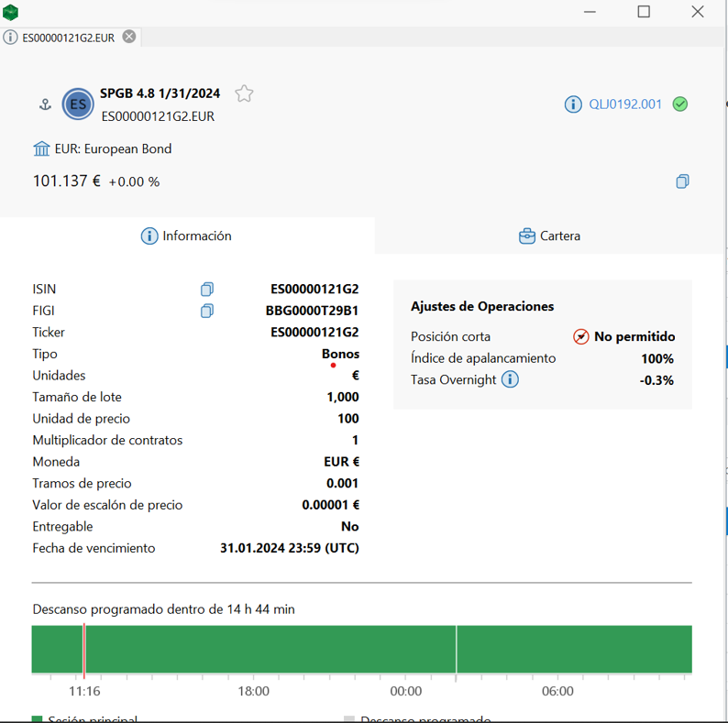Select the ES00000121G2.EUR document tab

pos(68,38)
